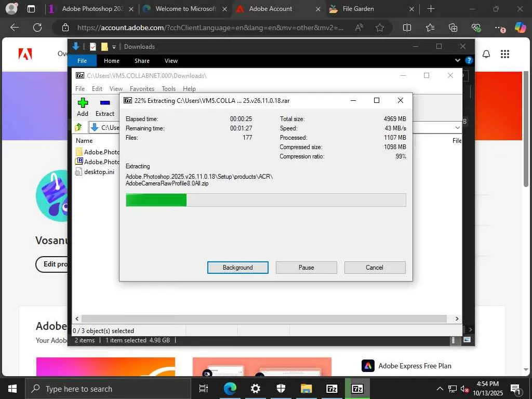
Task: Select the Adobe.Photo folder in 7-Zip list
Action: coord(97,152)
